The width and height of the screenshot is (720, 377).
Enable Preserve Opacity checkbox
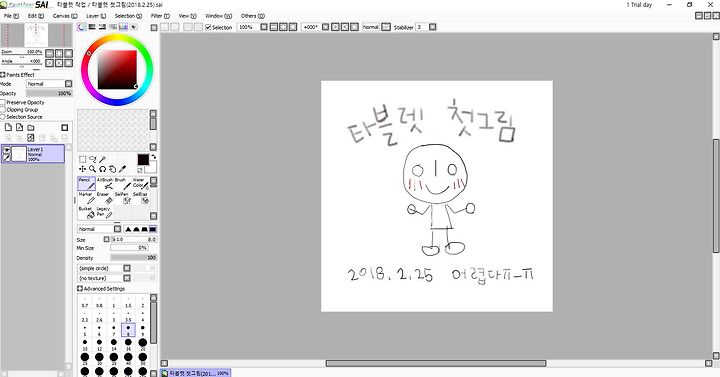[3, 102]
